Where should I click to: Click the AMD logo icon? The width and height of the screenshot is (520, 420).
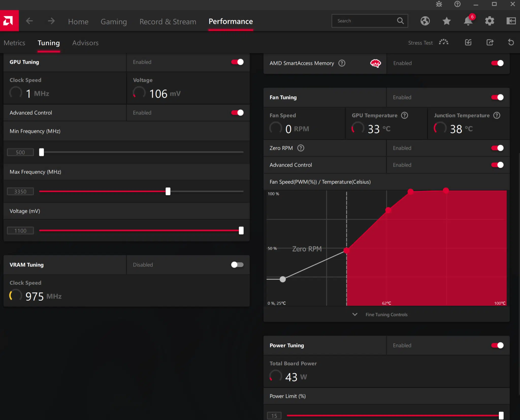pyautogui.click(x=9, y=21)
